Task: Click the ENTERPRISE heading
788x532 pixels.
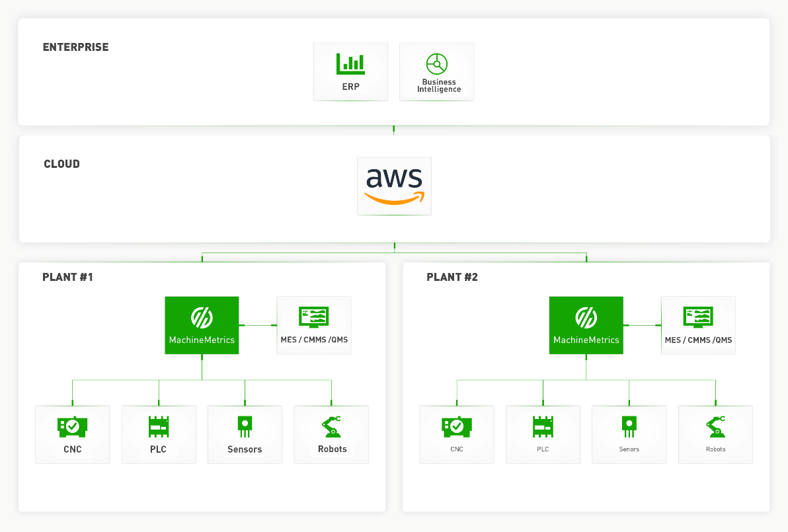Action: 75,47
